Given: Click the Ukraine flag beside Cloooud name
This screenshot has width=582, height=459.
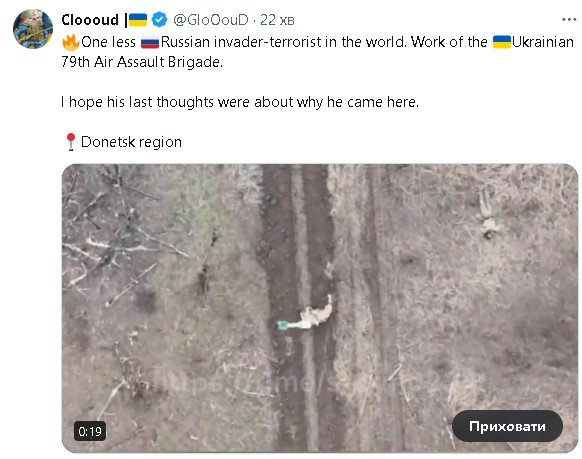Looking at the screenshot, I should pos(138,20).
